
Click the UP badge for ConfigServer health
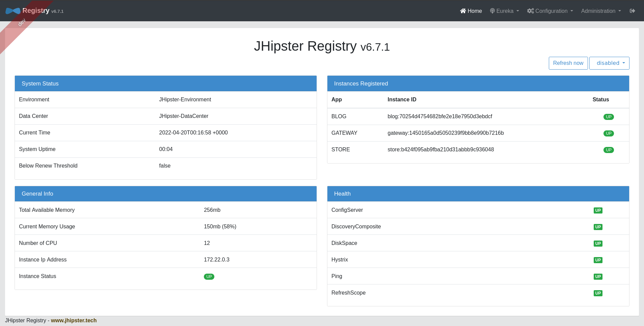pyautogui.click(x=598, y=210)
